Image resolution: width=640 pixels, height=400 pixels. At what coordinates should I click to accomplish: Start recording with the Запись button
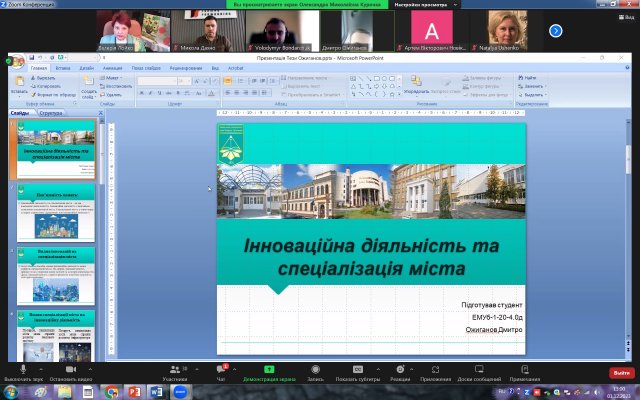[x=315, y=370]
